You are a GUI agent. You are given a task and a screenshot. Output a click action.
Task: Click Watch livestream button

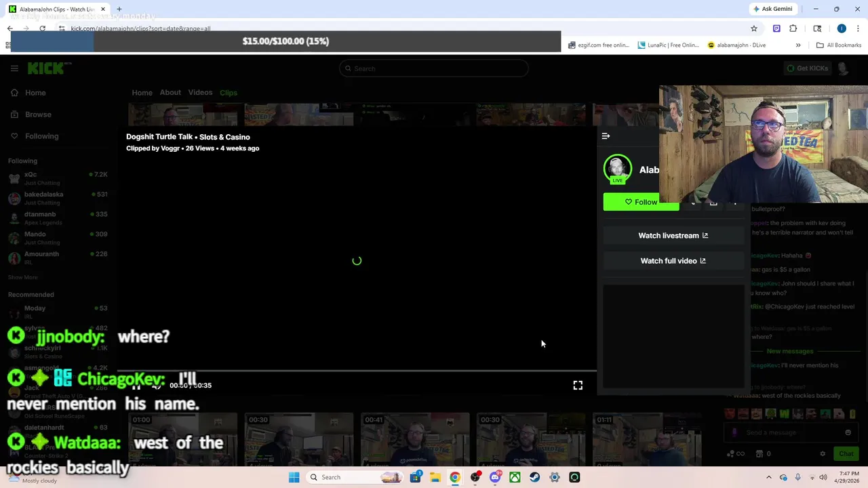click(x=673, y=235)
